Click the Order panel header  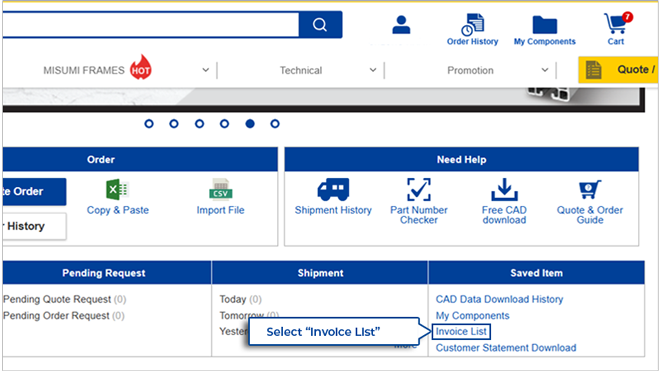[140, 159]
